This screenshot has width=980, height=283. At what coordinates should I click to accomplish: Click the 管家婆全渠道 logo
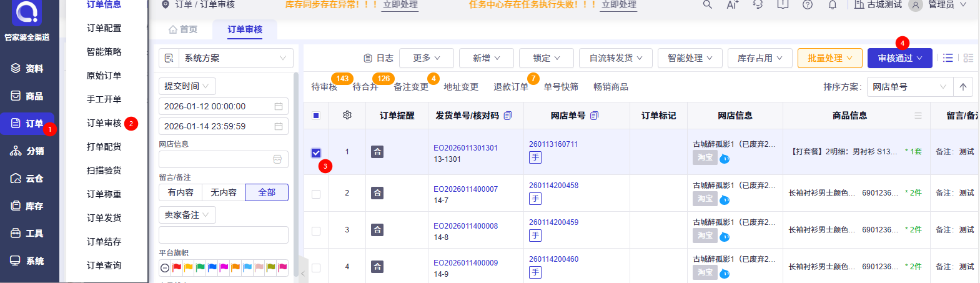[x=27, y=12]
